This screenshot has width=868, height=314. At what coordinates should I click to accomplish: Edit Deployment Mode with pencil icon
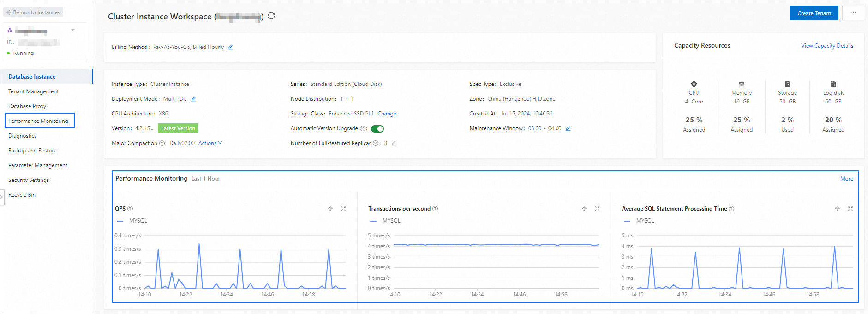point(193,99)
